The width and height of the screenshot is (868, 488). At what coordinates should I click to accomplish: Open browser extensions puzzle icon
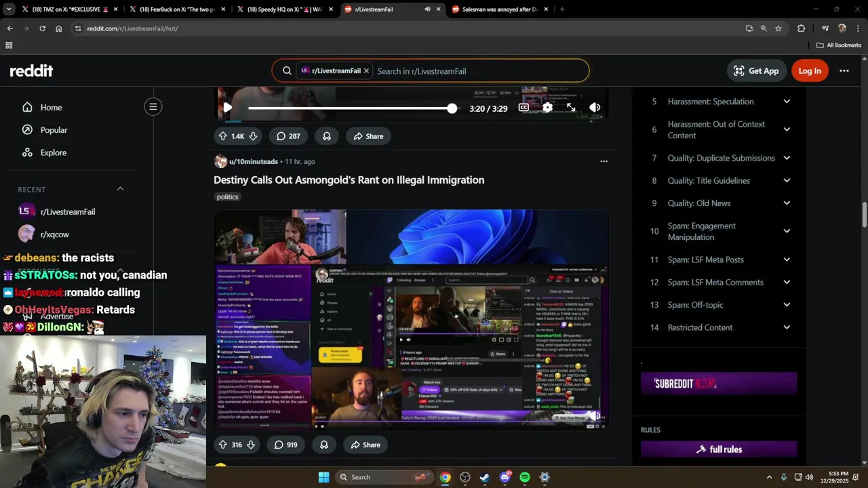click(801, 28)
